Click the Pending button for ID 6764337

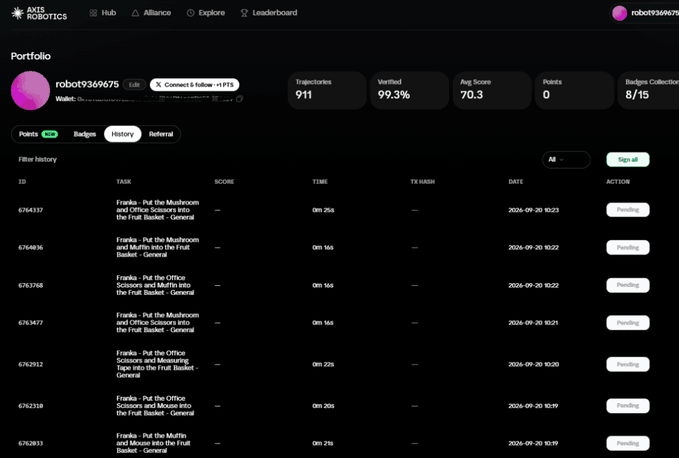pos(628,210)
